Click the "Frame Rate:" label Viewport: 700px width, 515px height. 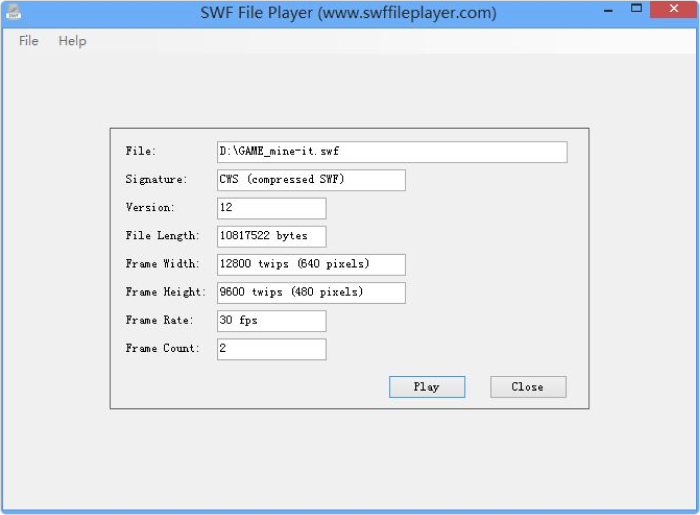point(159,320)
